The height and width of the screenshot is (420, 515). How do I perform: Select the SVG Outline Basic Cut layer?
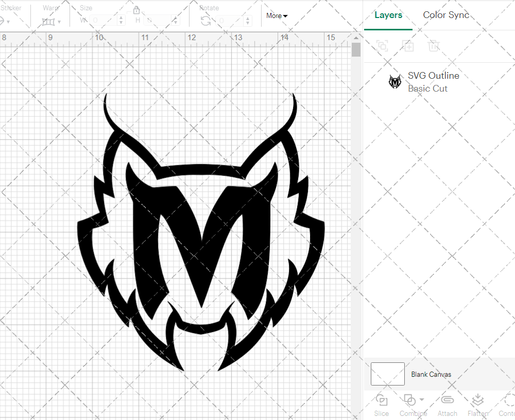(x=434, y=81)
